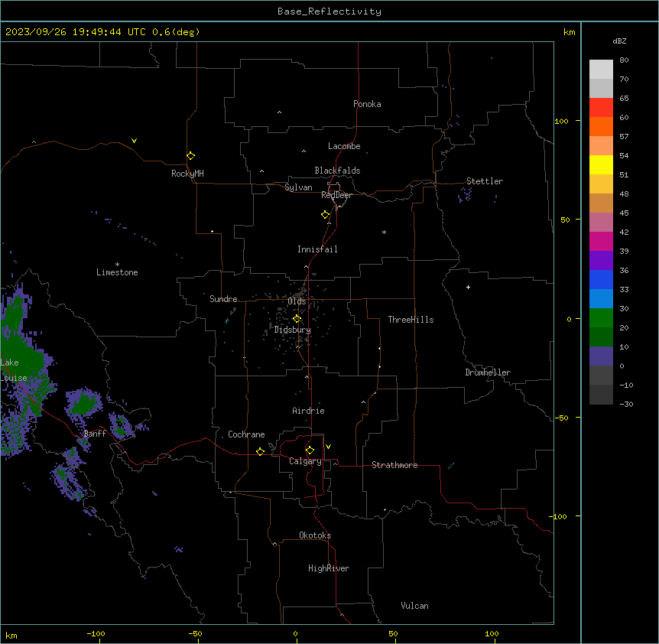
Task: Click the Vulcan label
Action: tap(415, 606)
